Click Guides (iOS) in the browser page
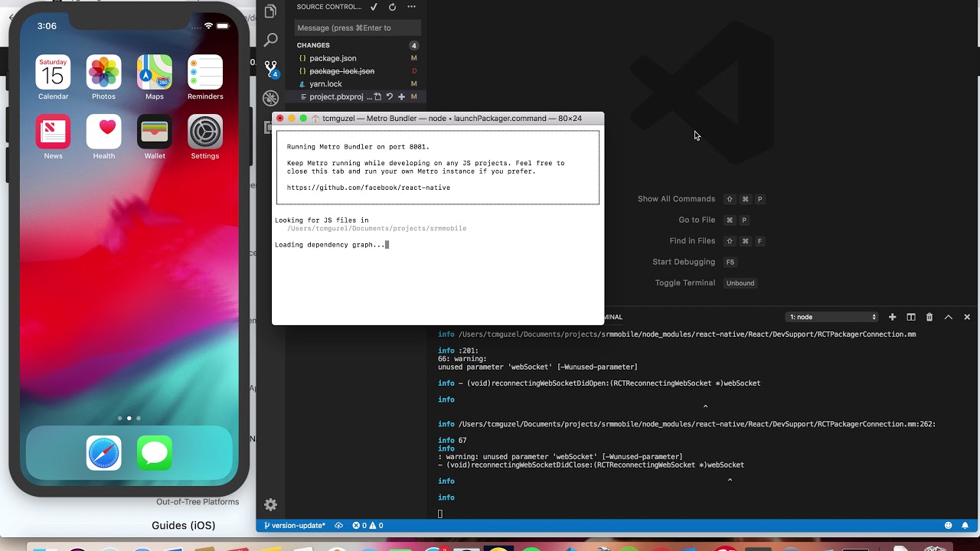Viewport: 980px width, 551px height. (184, 525)
